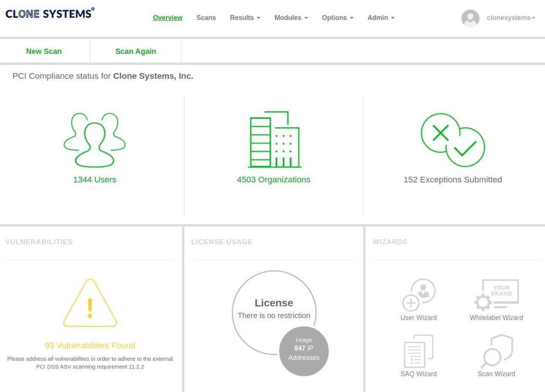The width and height of the screenshot is (545, 392).
Task: Click the yellow vulnerability warning triangle
Action: point(90,303)
